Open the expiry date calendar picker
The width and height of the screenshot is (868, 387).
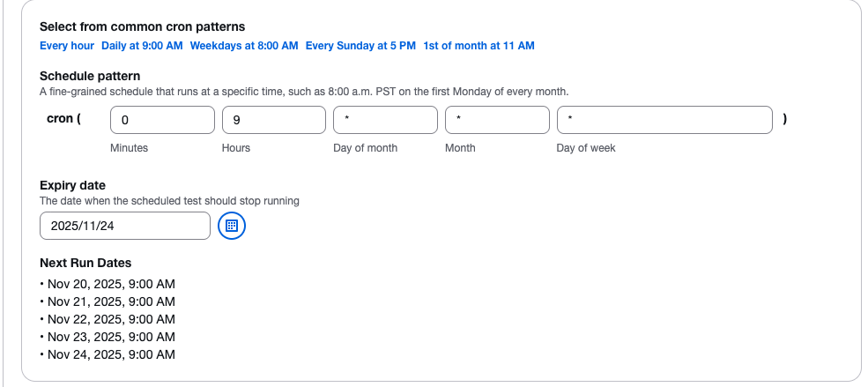click(231, 226)
